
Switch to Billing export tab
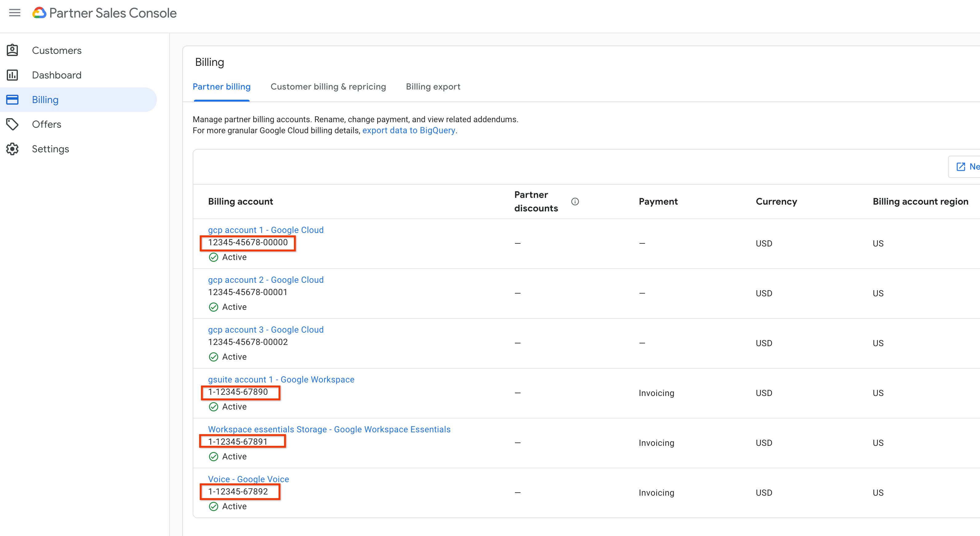point(433,86)
